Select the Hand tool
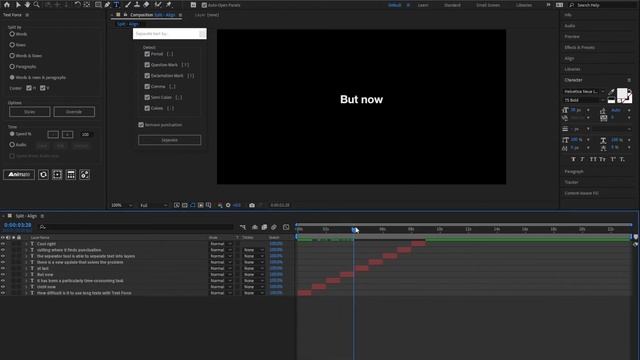640x360 pixels. (x=27, y=5)
